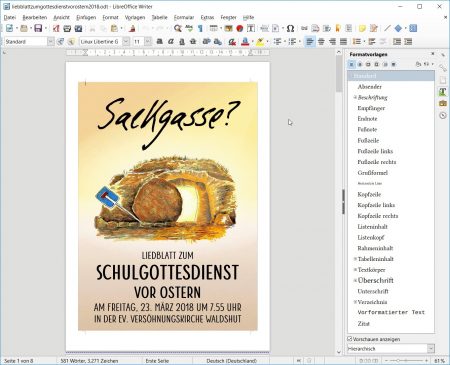Toggle italic formatting
The height and width of the screenshot is (365, 450).
(171, 42)
